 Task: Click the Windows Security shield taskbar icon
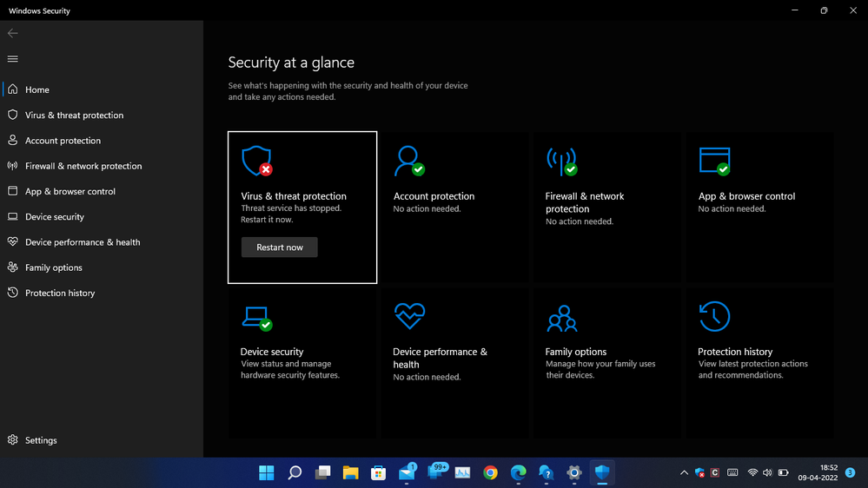click(x=602, y=472)
